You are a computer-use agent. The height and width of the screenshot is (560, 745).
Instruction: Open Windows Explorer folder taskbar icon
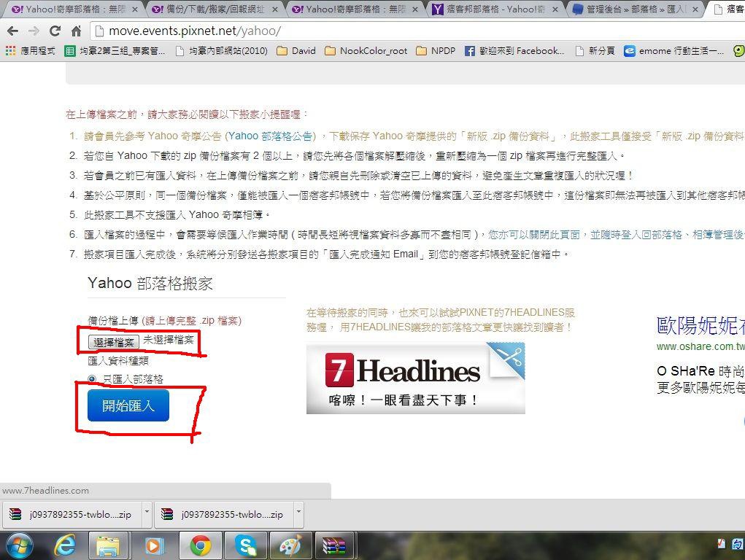pyautogui.click(x=108, y=545)
